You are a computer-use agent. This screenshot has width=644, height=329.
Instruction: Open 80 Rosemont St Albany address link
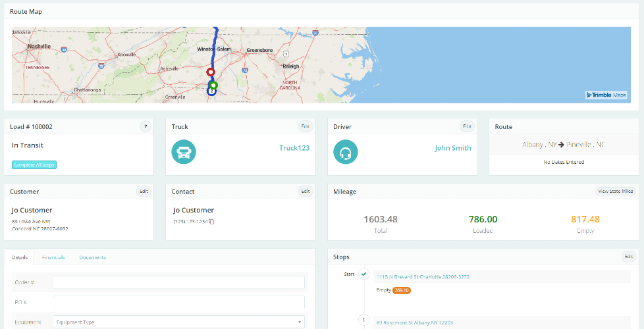(x=415, y=323)
